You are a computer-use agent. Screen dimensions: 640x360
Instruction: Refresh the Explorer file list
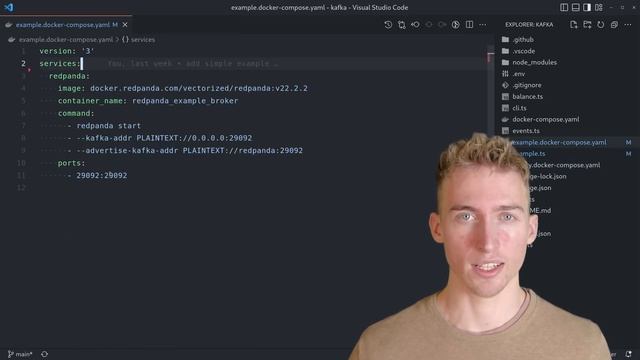601,24
